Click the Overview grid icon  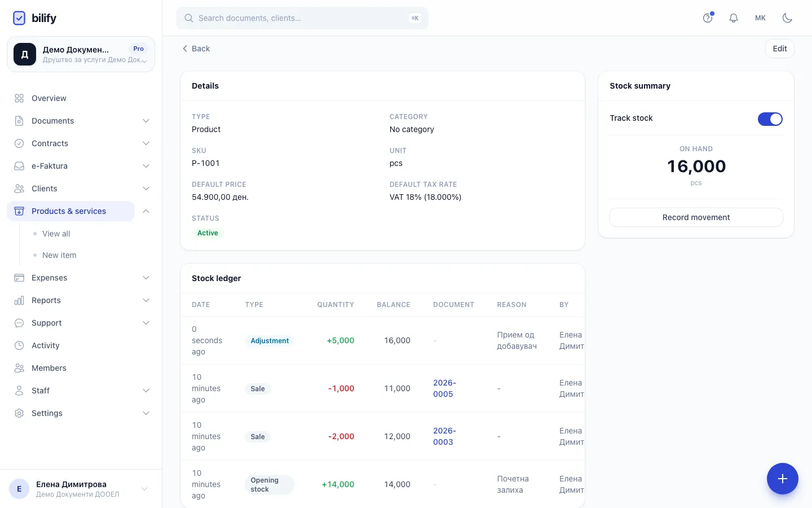click(x=19, y=98)
